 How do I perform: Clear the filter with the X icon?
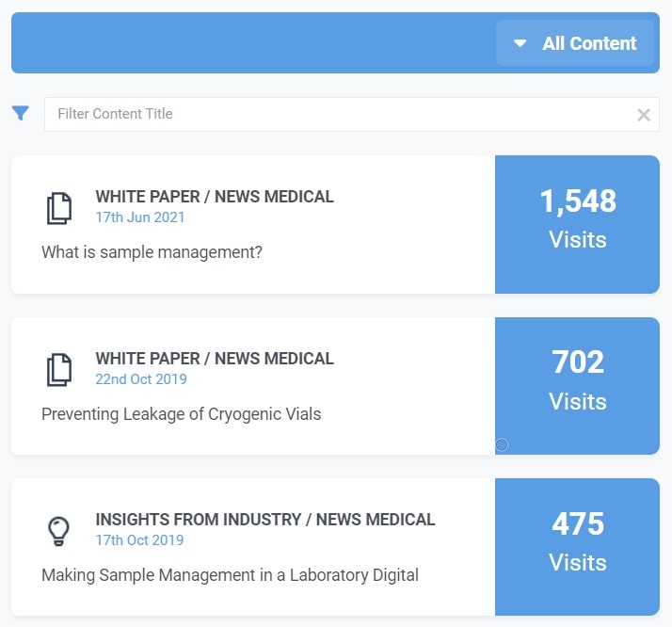[644, 115]
